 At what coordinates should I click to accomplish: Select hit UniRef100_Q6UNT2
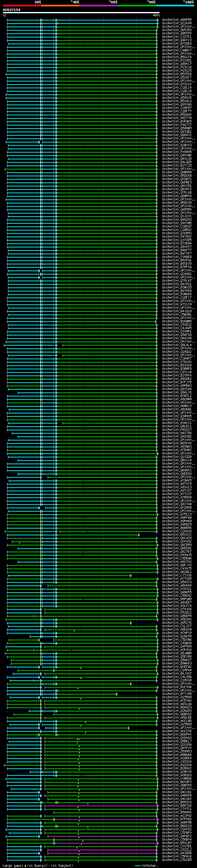coord(177,470)
